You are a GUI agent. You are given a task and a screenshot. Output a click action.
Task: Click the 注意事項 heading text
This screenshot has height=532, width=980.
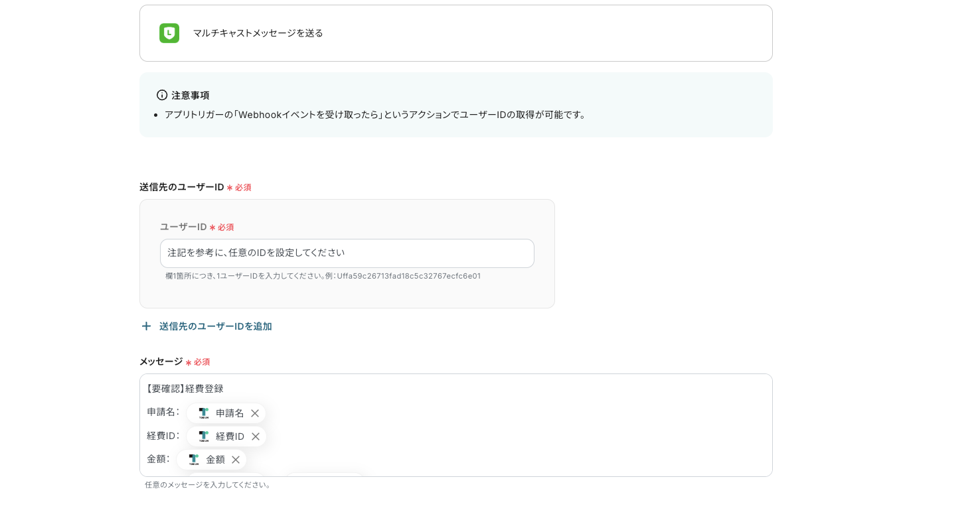click(x=191, y=95)
